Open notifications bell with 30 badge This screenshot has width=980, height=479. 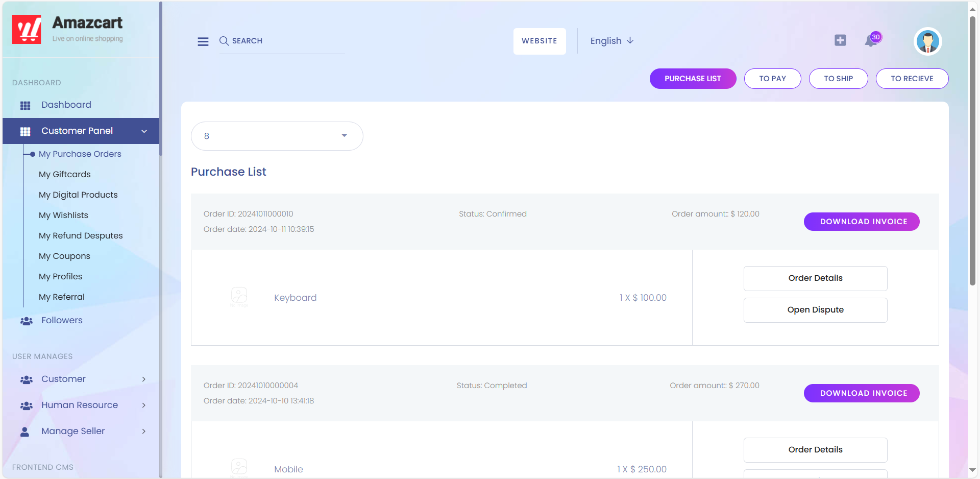[x=871, y=41]
